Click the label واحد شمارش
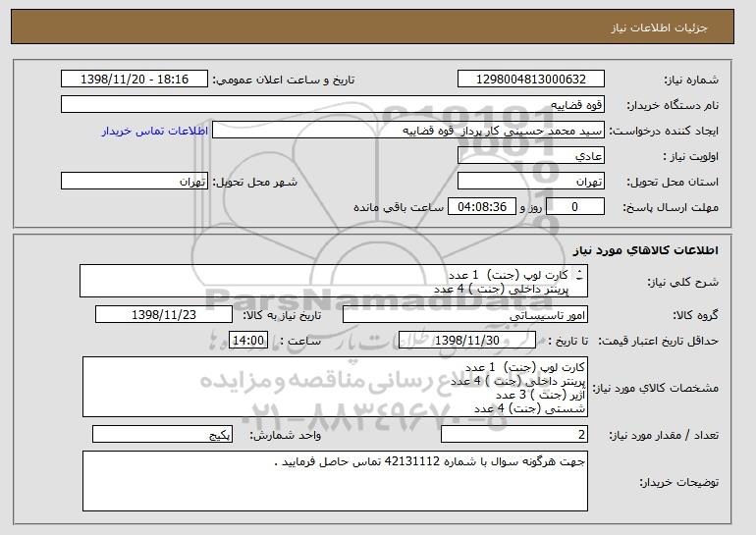Viewport: 756px width, 535px height. 285,435
